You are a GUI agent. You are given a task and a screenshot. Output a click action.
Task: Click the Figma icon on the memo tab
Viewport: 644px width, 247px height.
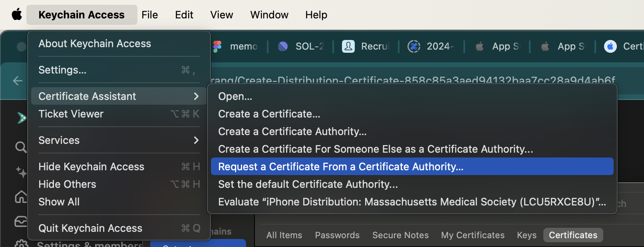217,46
